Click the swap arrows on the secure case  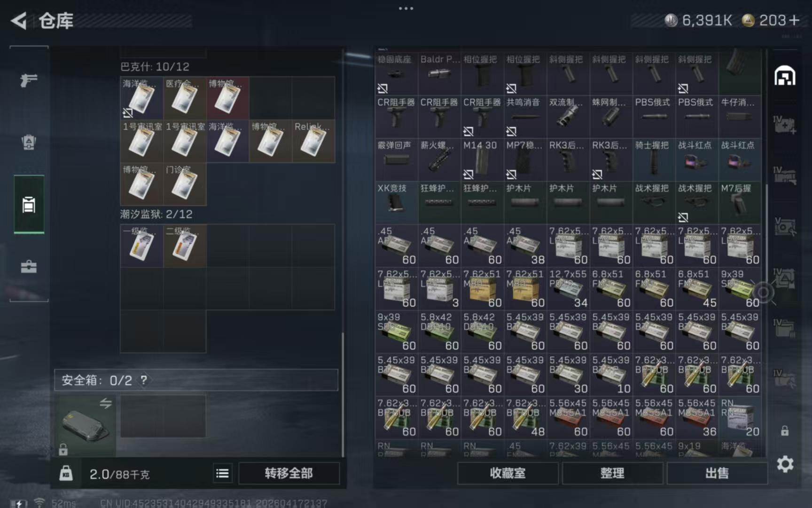[106, 403]
